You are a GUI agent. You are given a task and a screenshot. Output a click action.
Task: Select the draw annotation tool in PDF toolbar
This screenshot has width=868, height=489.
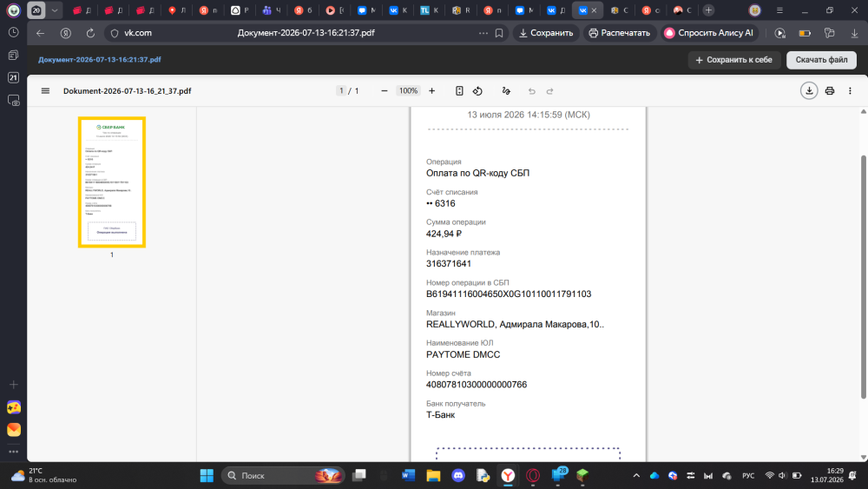pyautogui.click(x=506, y=91)
